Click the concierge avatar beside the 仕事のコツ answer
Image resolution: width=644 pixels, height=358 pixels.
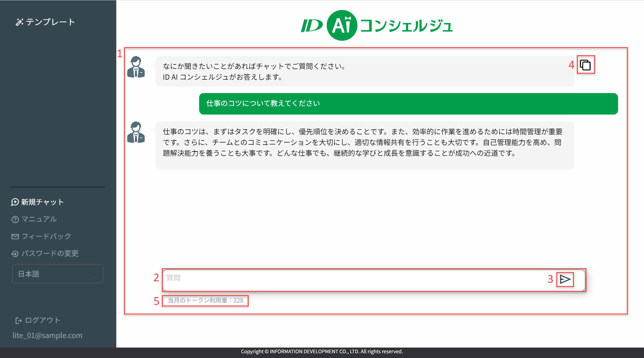click(136, 132)
